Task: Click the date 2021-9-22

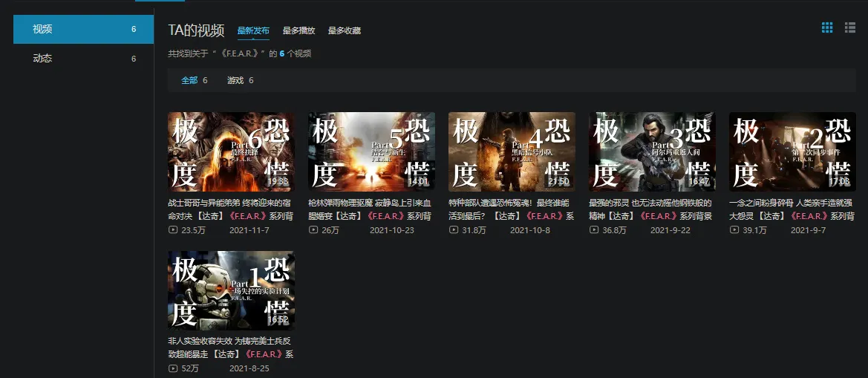Action: pos(670,230)
